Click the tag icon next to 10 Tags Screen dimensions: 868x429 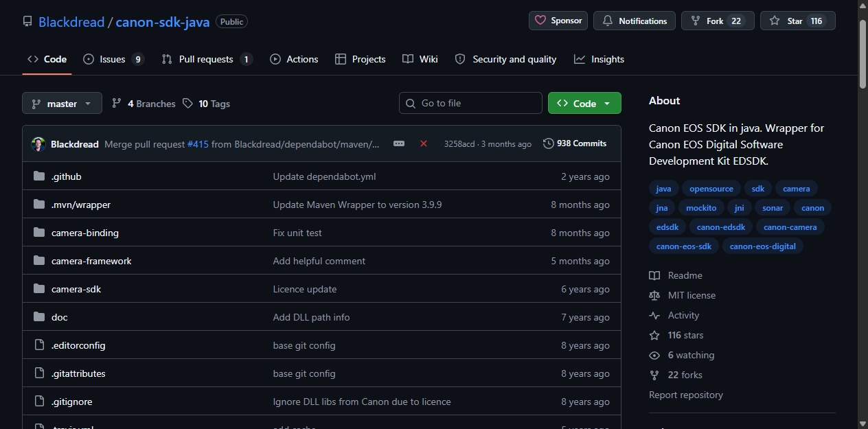coord(188,104)
